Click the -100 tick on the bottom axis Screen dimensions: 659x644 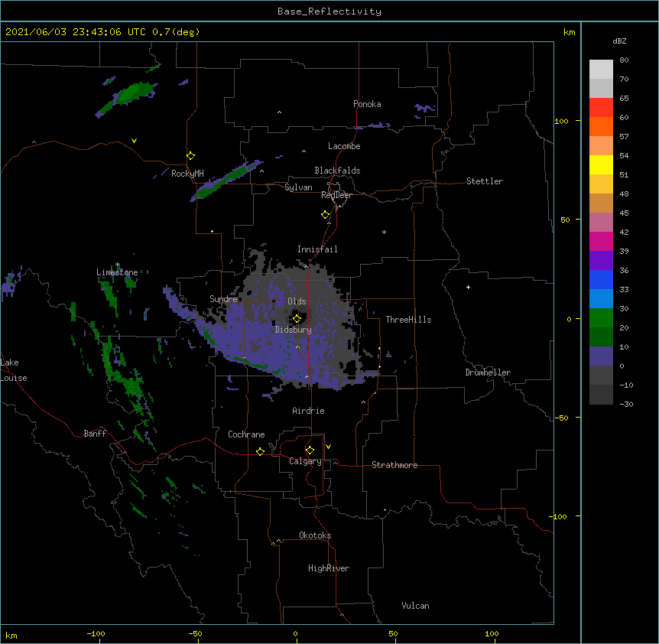pos(96,633)
